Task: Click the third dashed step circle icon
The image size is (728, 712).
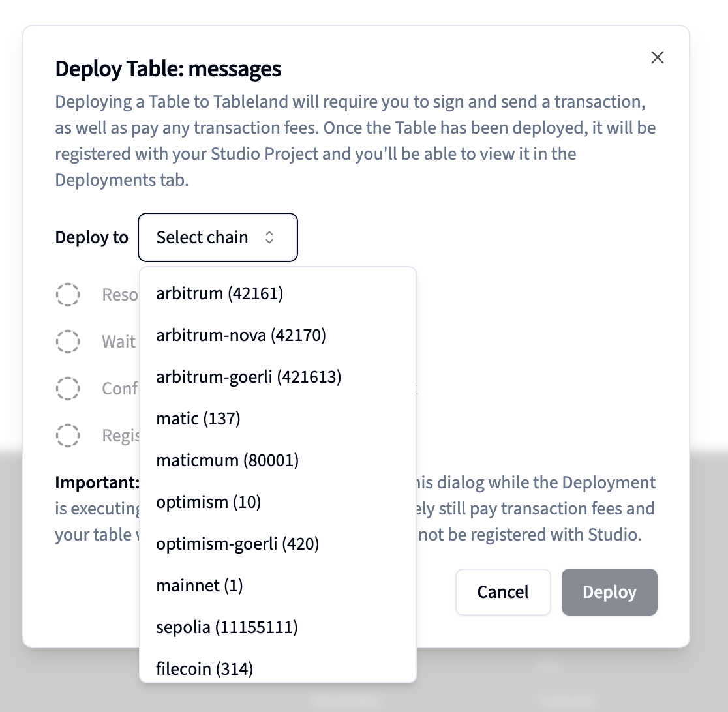Action: click(68, 389)
